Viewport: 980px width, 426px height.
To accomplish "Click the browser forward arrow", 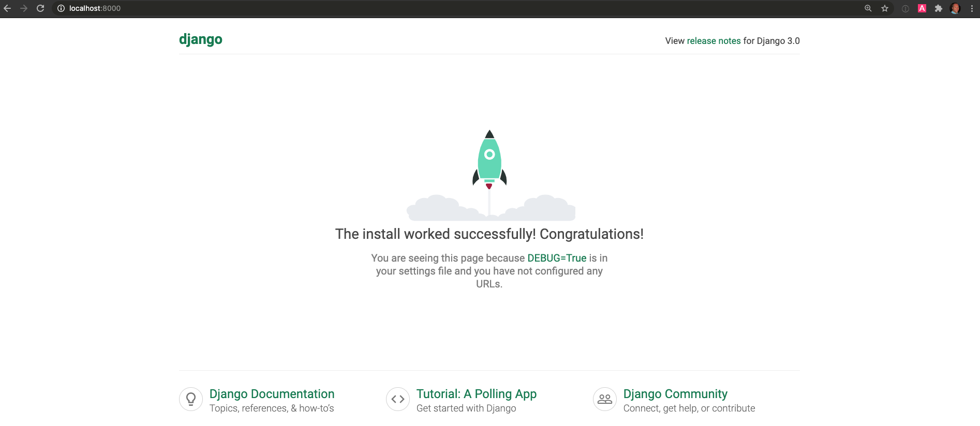I will click(x=24, y=8).
